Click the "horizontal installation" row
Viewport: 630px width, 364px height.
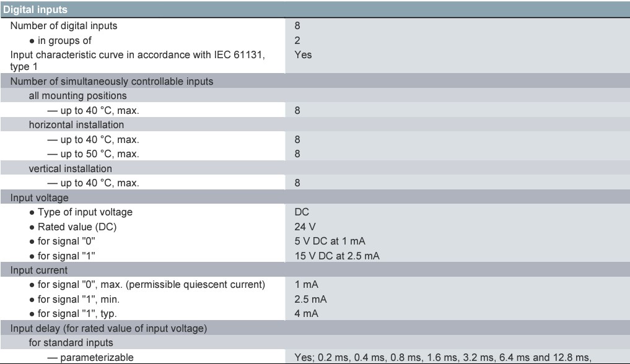click(315, 125)
